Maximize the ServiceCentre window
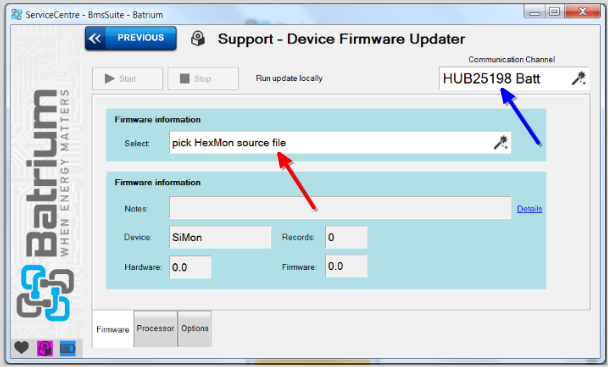This screenshot has width=608, height=367. tap(554, 12)
